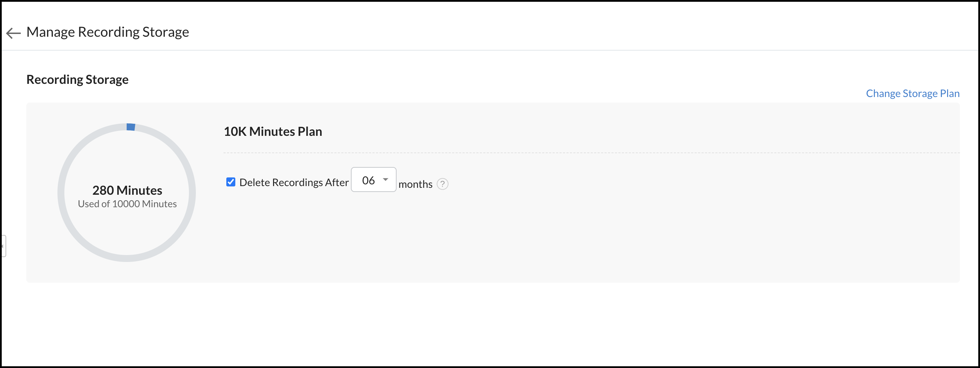This screenshot has height=368, width=980.
Task: Click the 280 Minutes usage text
Action: (x=127, y=190)
